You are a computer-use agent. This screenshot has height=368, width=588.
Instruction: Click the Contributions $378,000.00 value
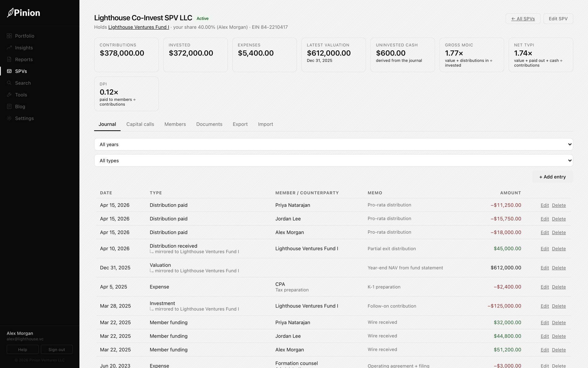click(122, 53)
